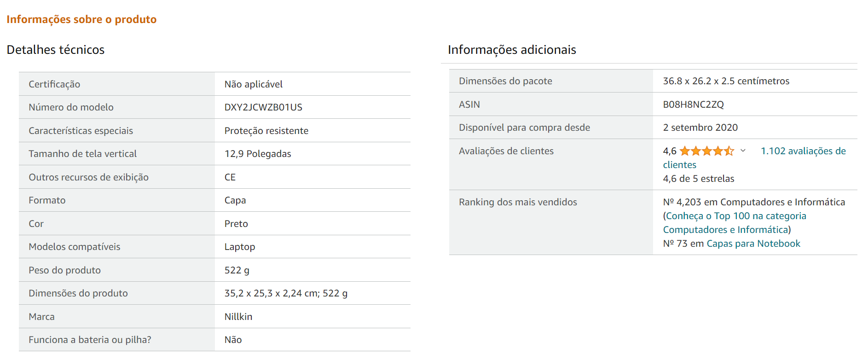
Task: Click the Marca value Nillkin
Action: coord(238,317)
